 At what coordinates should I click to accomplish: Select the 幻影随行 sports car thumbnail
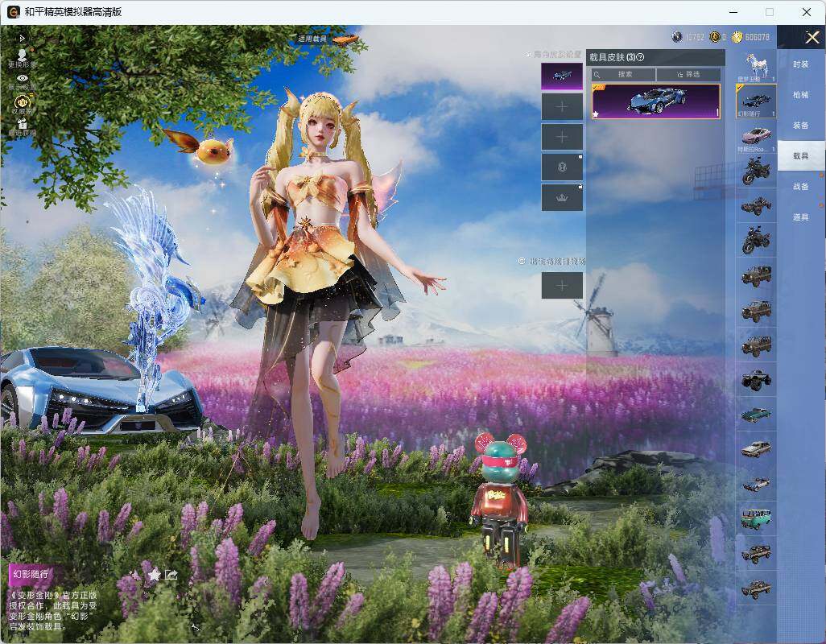click(x=756, y=101)
